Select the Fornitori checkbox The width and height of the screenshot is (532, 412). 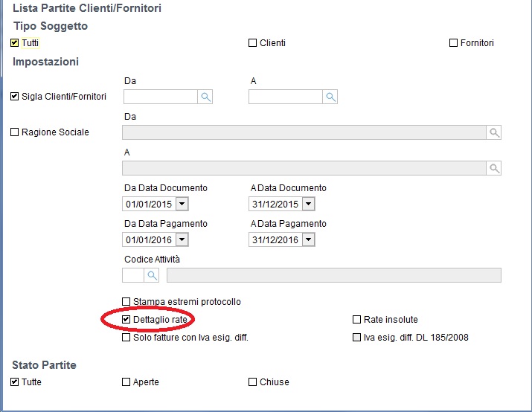453,42
